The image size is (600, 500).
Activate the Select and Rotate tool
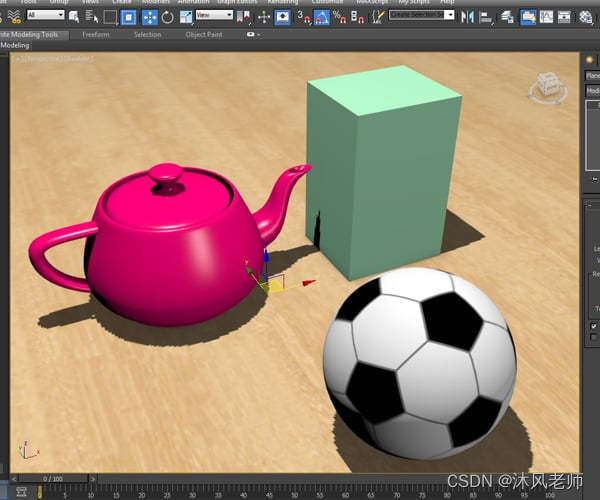167,17
